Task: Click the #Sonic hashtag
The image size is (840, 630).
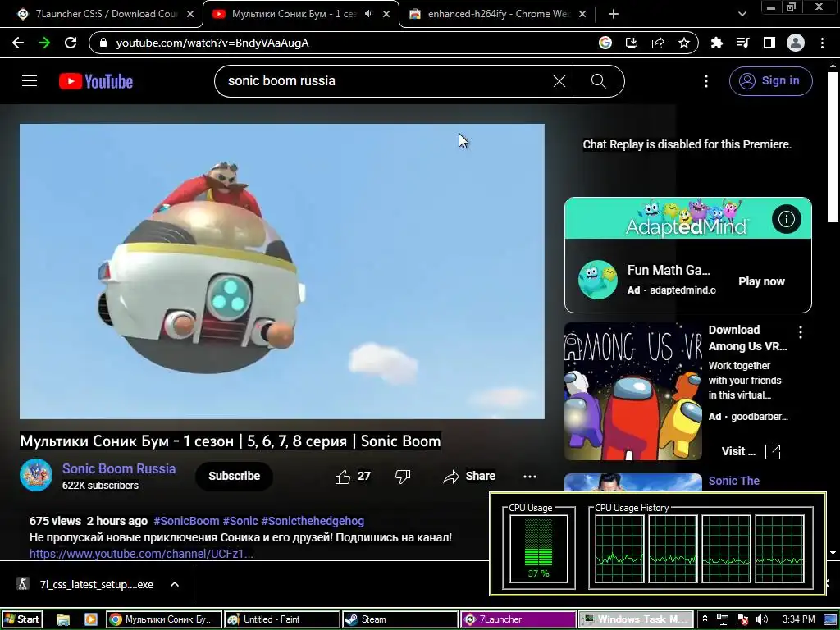Action: tap(240, 521)
